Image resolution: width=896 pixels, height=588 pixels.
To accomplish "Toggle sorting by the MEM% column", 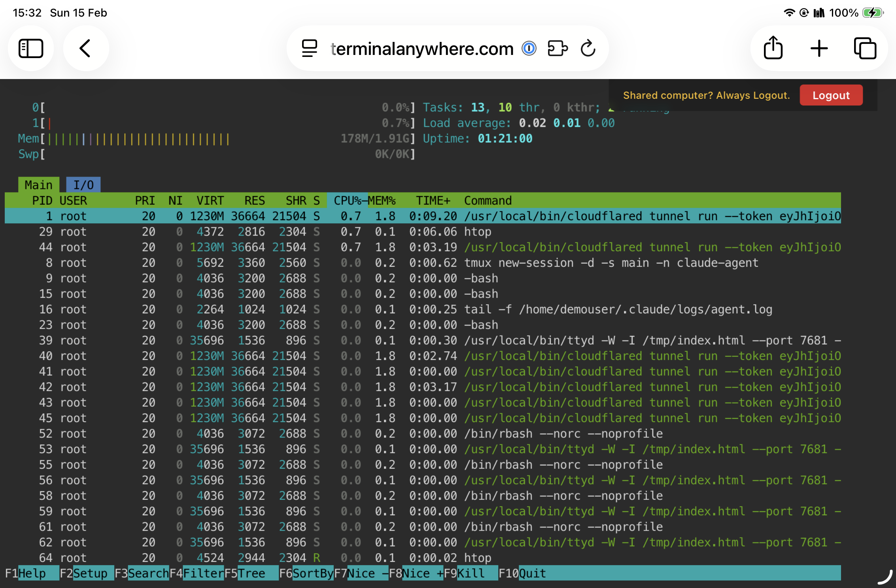I will (382, 200).
